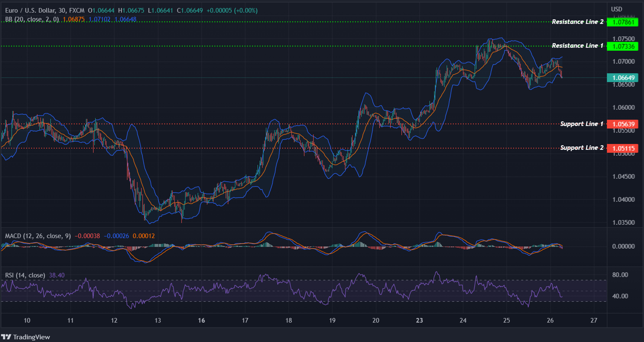This screenshot has width=644, height=342.
Task: Click the Support Line 2 text annotation
Action: tap(582, 148)
